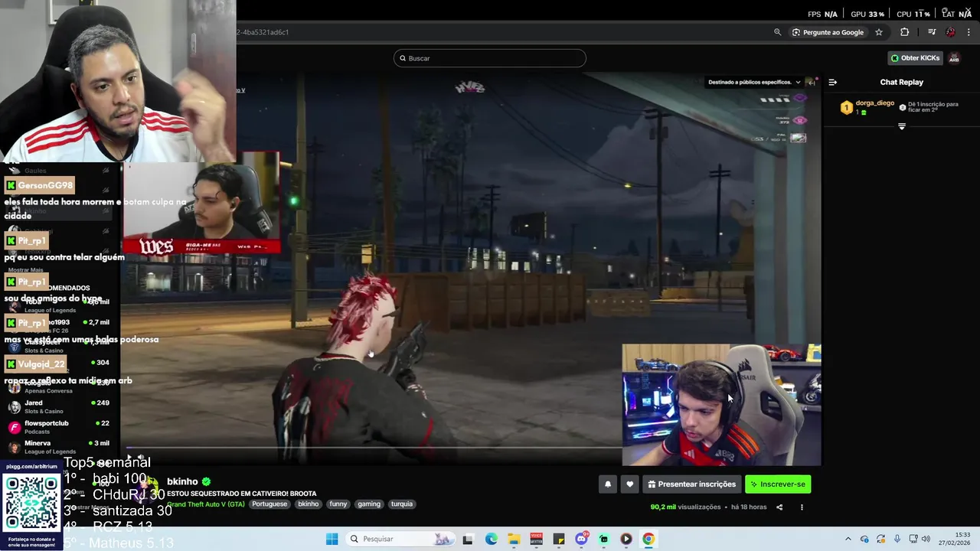Click the zoom magnifier icon in address bar

coord(777,32)
